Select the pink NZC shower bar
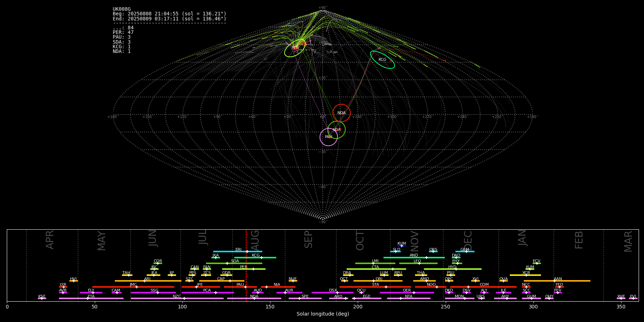Screen dimensions: 644x322 tap(177, 298)
